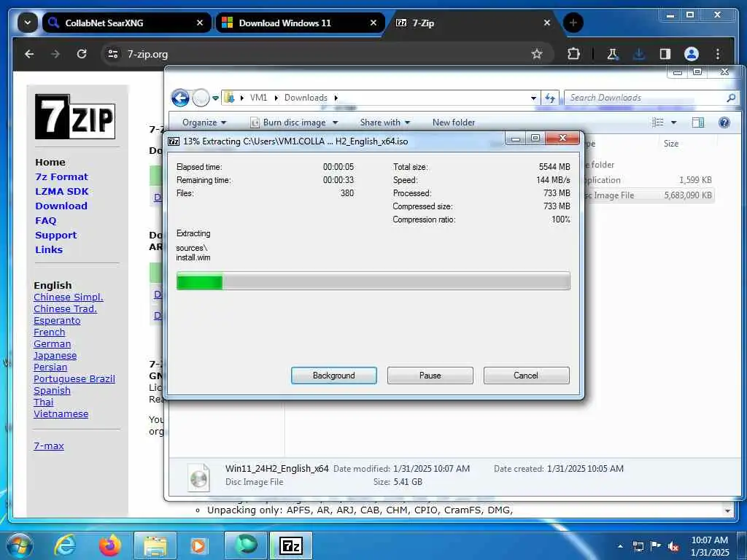This screenshot has width=747, height=560.
Task: Close the Download Windows 11 tab
Action: click(x=373, y=23)
